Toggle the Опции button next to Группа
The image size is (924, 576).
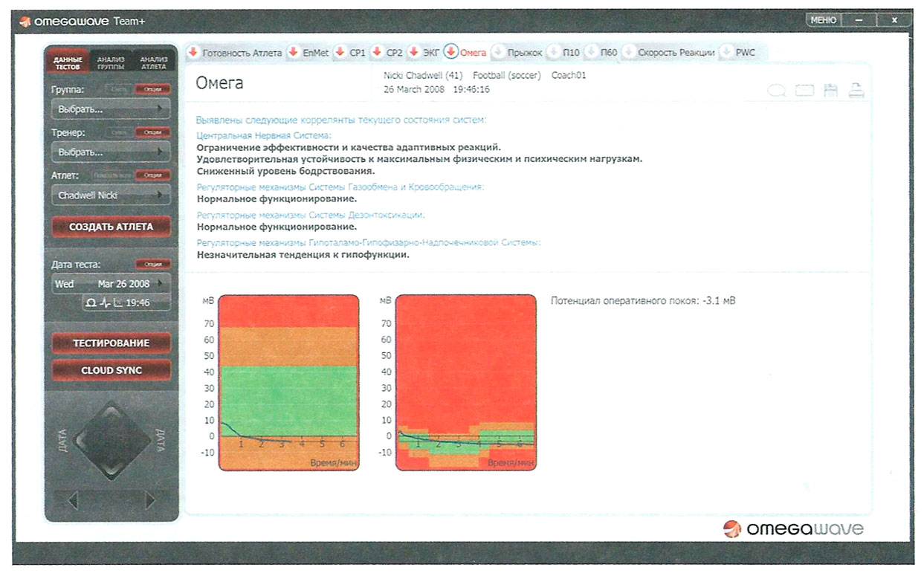(x=152, y=90)
